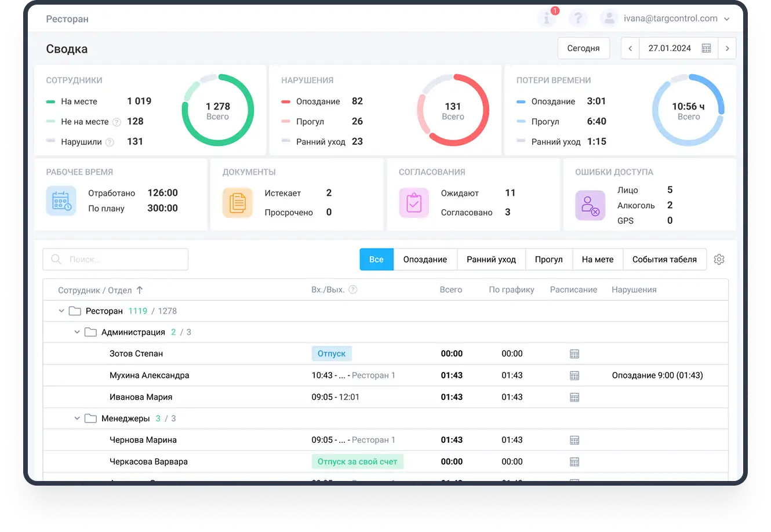Click the search magnifier icon

tap(55, 259)
